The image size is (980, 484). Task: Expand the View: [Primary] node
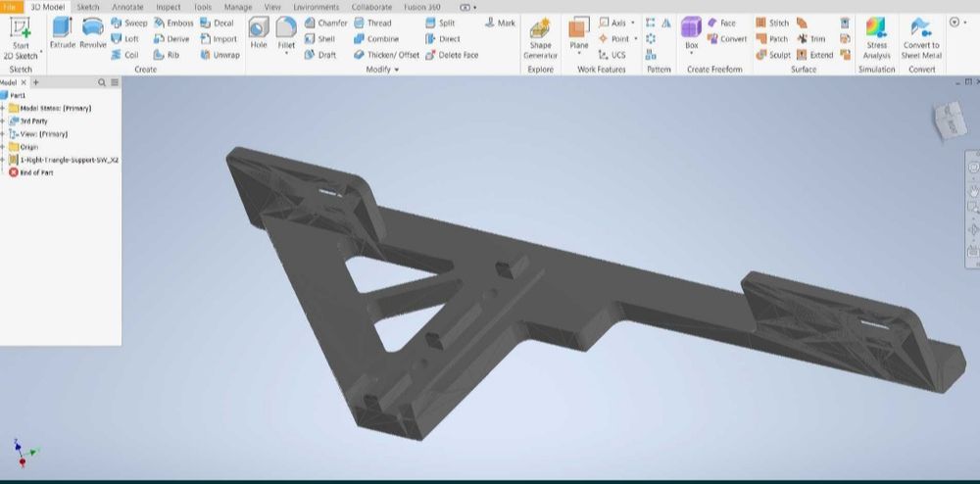3,134
